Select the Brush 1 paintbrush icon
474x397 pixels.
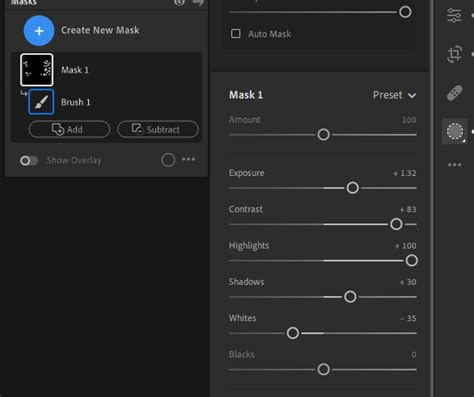[41, 102]
